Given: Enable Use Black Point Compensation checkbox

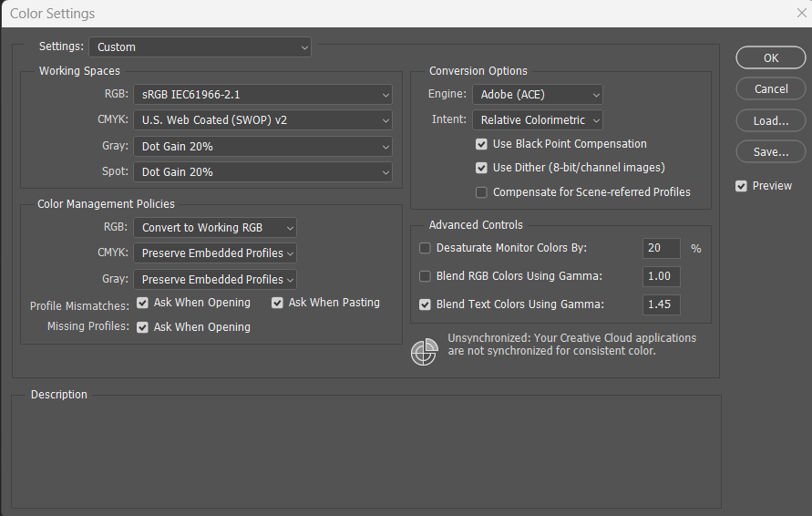Looking at the screenshot, I should (481, 144).
